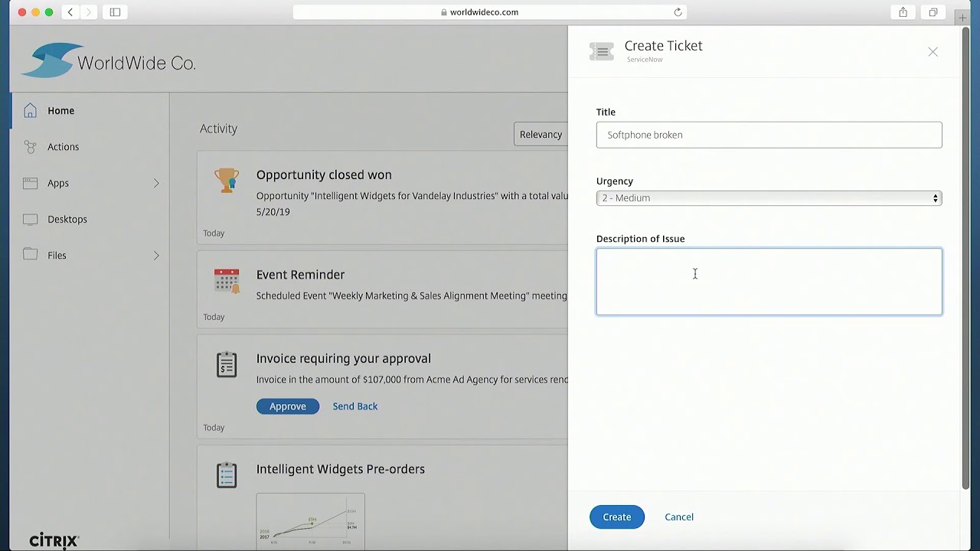Click the ServiceNow ticket icon

(602, 51)
